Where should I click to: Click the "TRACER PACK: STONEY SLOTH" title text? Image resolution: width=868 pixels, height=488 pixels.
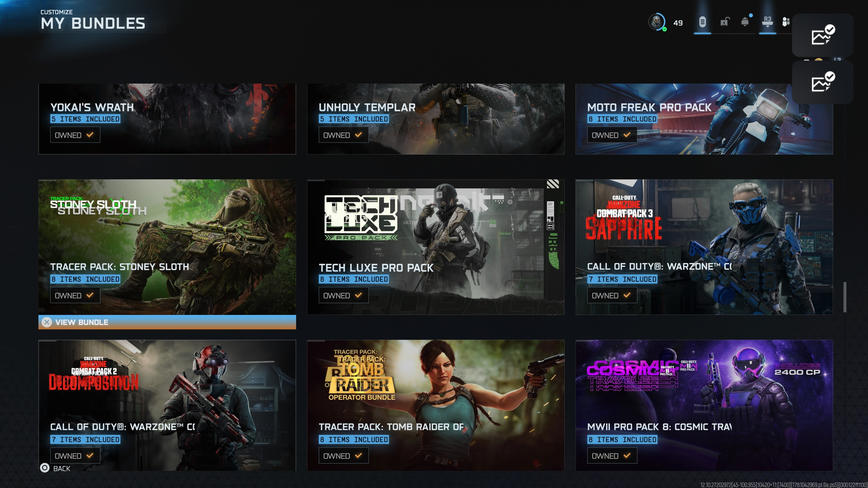[120, 267]
